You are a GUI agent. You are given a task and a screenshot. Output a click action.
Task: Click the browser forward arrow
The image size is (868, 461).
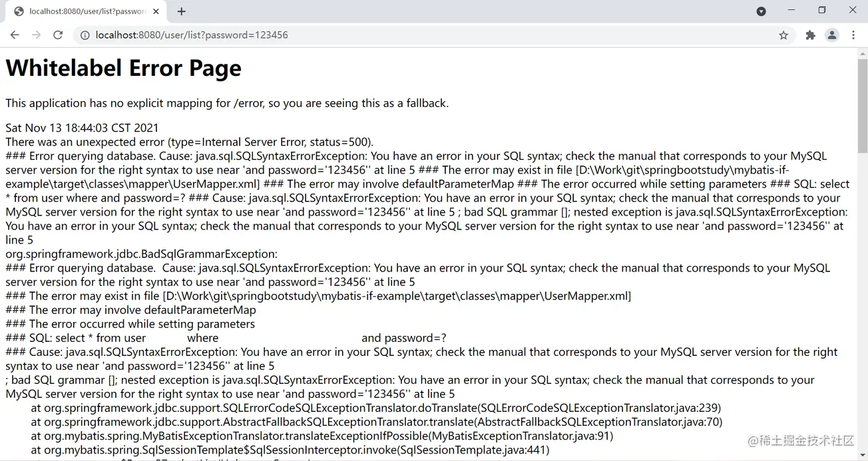(x=36, y=35)
